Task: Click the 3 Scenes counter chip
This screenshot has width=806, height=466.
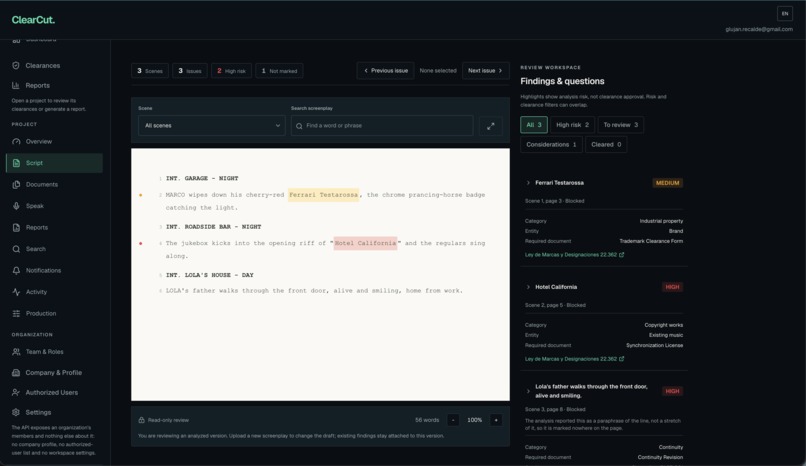Action: (150, 71)
